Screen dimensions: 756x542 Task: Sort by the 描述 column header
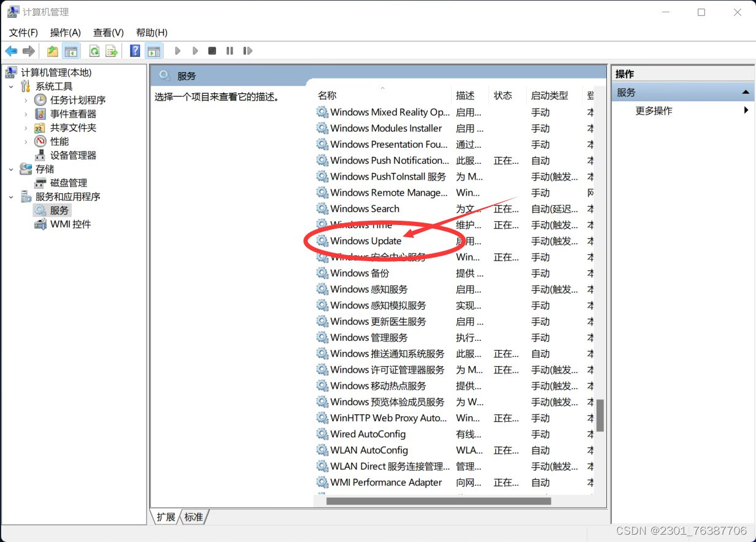pos(470,96)
